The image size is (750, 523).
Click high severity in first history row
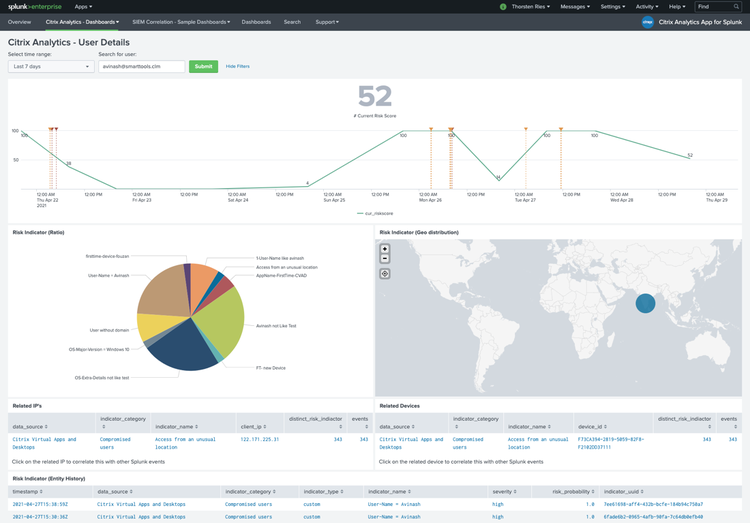pos(497,504)
